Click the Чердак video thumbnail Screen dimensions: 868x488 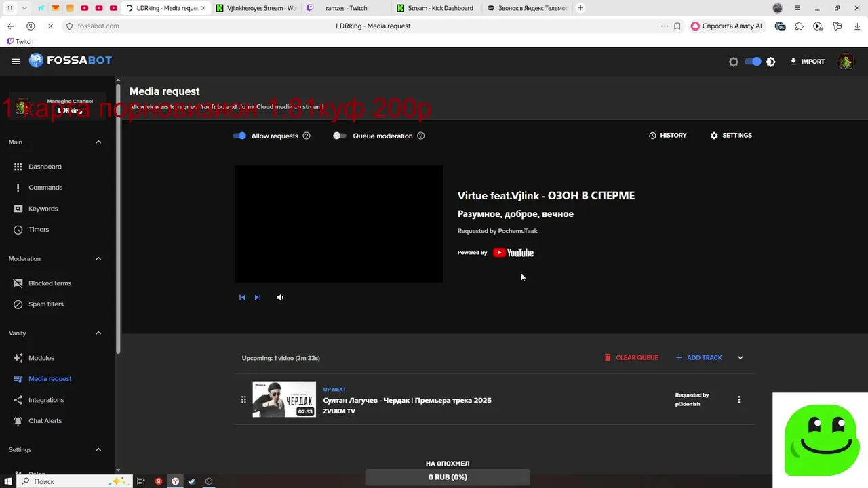point(284,399)
